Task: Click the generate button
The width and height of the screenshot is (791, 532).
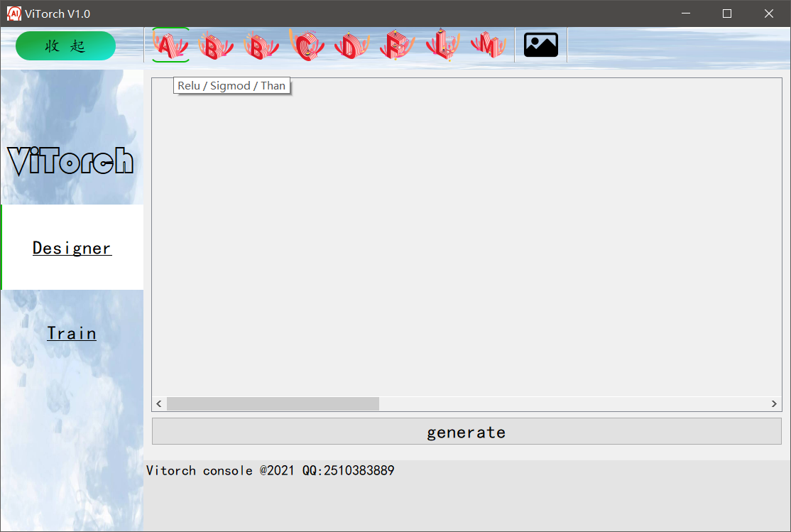Action: coord(467,432)
